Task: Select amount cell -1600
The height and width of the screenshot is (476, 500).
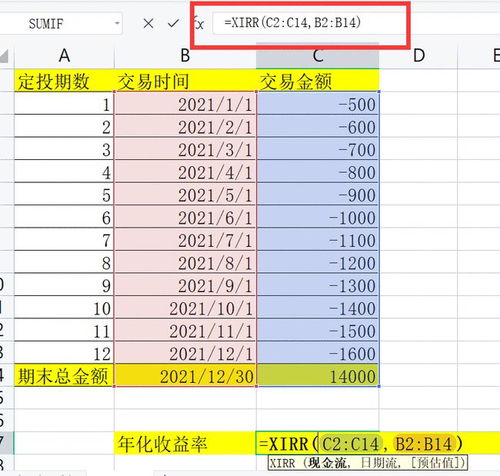Action: click(x=318, y=353)
